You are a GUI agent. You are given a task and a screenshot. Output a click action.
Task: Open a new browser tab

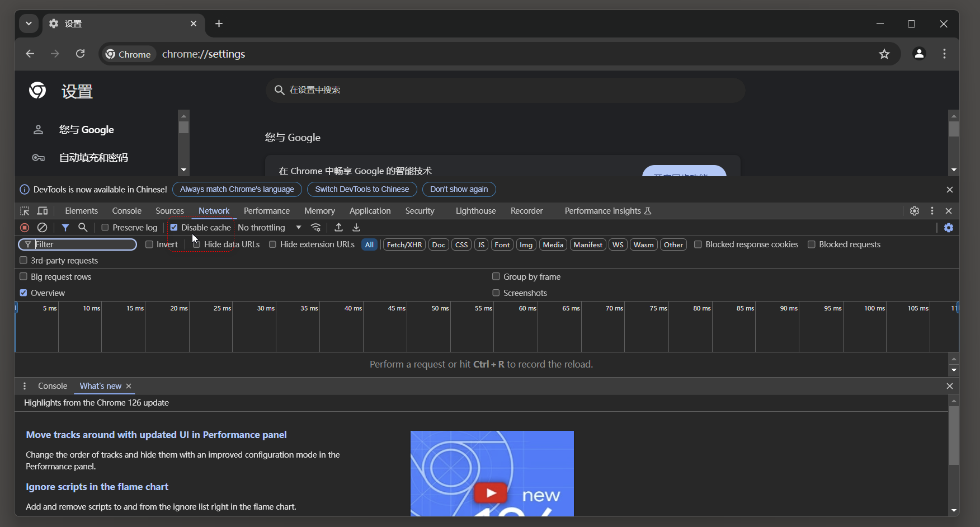(219, 23)
